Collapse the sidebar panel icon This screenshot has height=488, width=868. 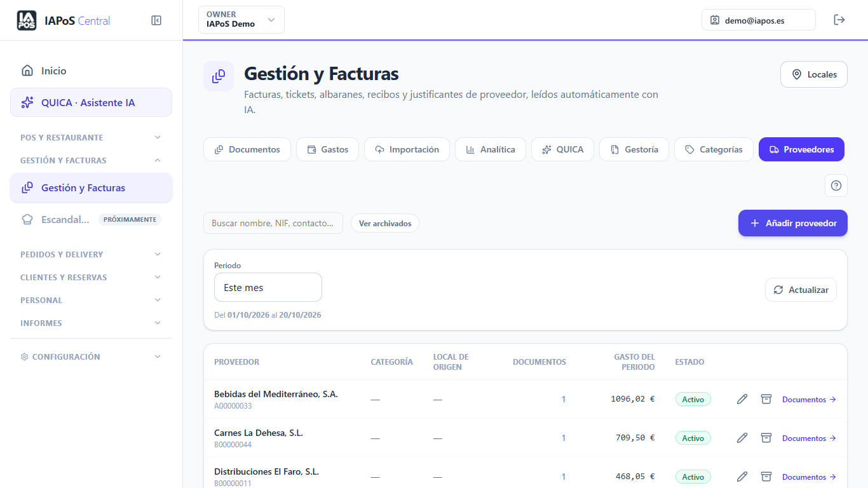(x=156, y=20)
